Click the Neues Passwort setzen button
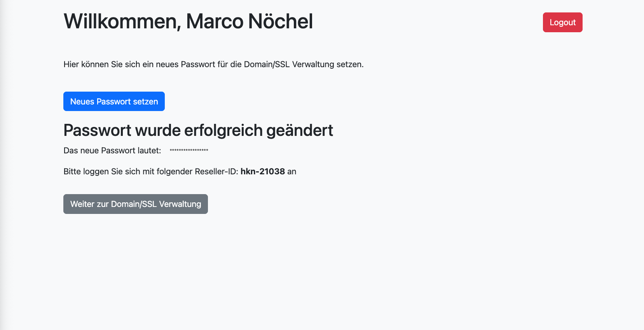The image size is (644, 330). (x=114, y=101)
